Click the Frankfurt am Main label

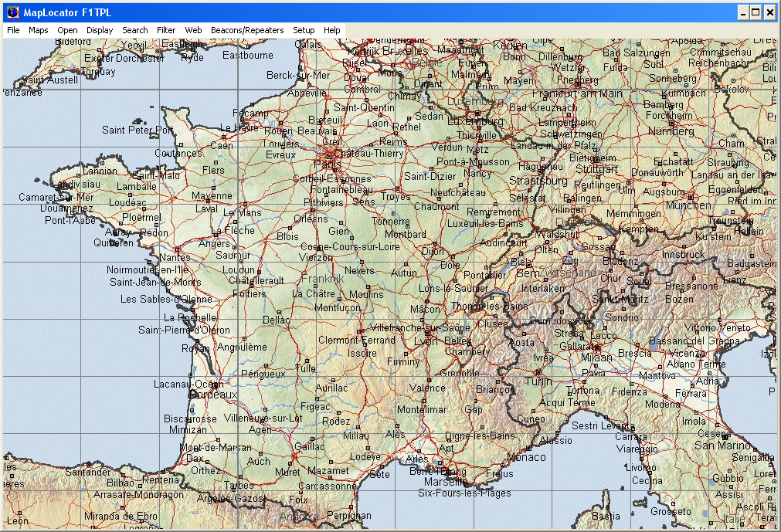point(577,94)
